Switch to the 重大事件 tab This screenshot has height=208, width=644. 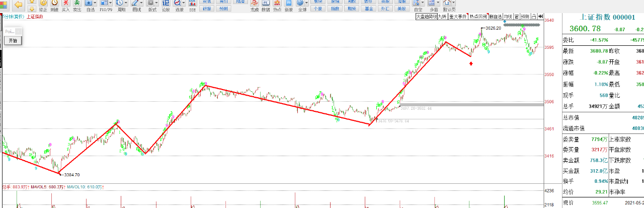[458, 17]
